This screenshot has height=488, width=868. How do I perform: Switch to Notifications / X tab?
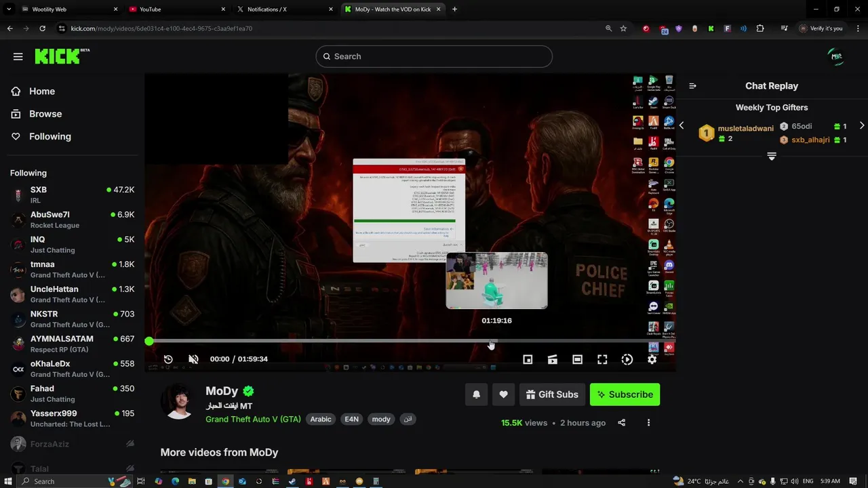tap(285, 9)
